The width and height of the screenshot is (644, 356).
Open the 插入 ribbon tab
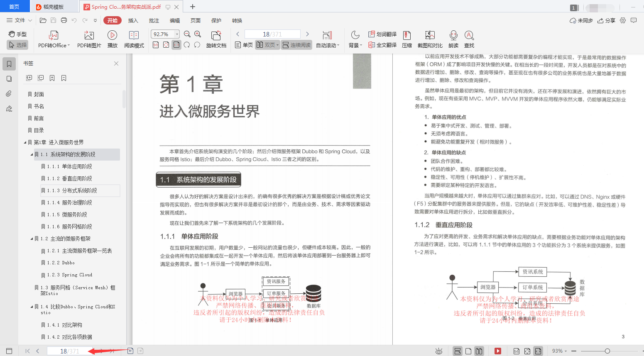[x=133, y=20]
